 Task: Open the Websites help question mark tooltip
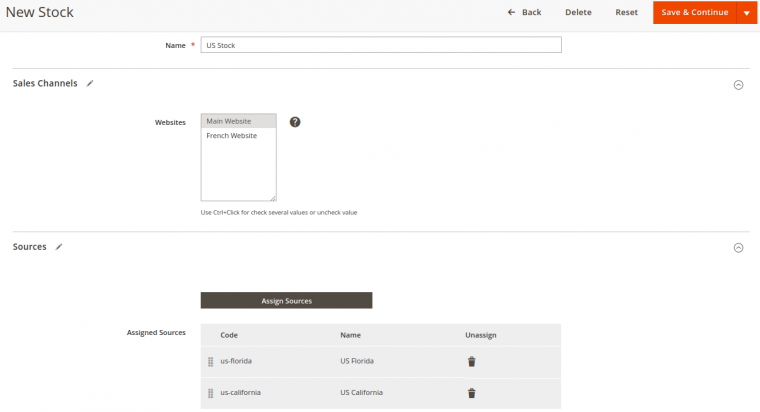click(295, 122)
